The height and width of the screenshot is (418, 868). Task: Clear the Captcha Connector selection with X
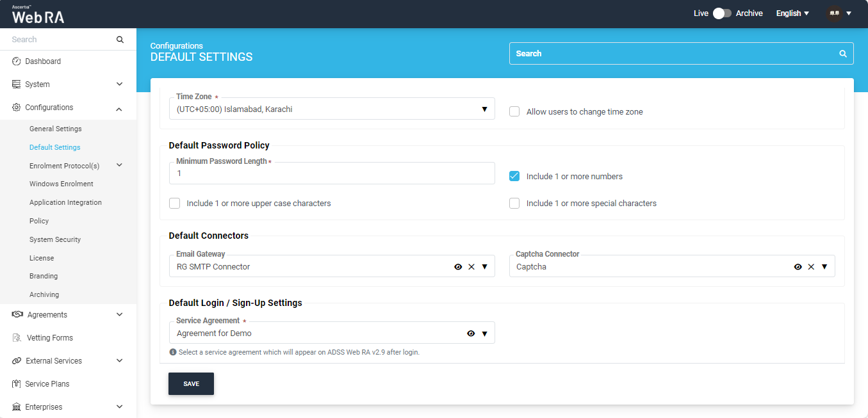click(x=811, y=267)
